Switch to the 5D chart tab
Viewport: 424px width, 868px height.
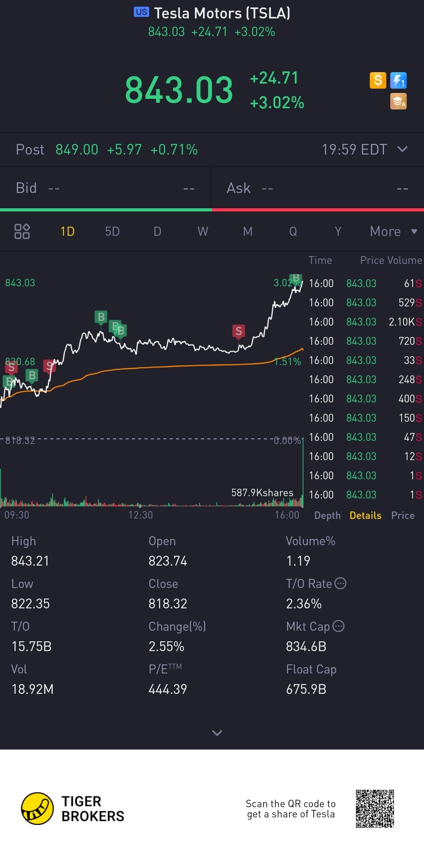pos(112,231)
